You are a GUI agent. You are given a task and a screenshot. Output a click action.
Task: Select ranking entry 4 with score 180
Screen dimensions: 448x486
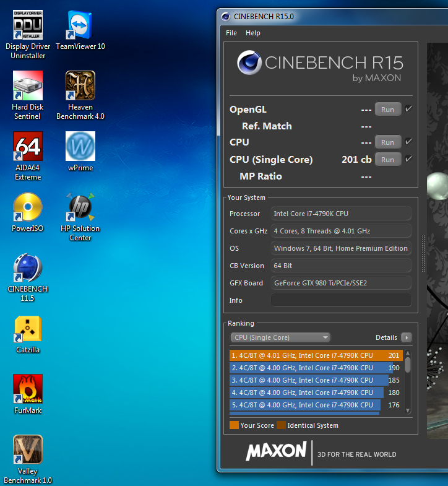pyautogui.click(x=316, y=393)
